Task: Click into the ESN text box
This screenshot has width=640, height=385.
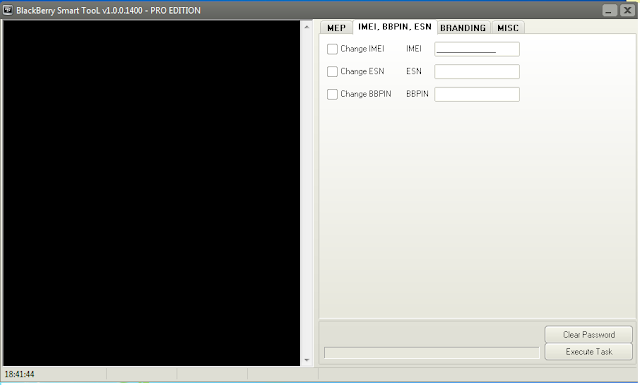Action: point(477,71)
